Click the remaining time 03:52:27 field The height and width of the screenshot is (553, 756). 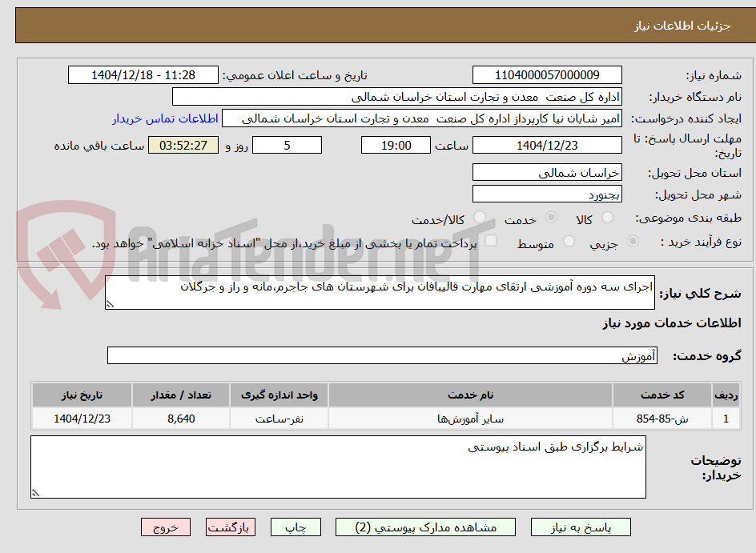183,145
